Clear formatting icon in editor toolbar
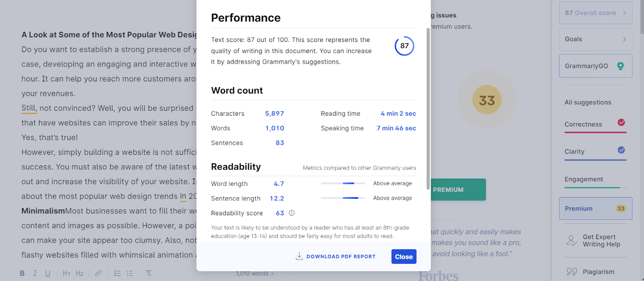 pos(149,273)
